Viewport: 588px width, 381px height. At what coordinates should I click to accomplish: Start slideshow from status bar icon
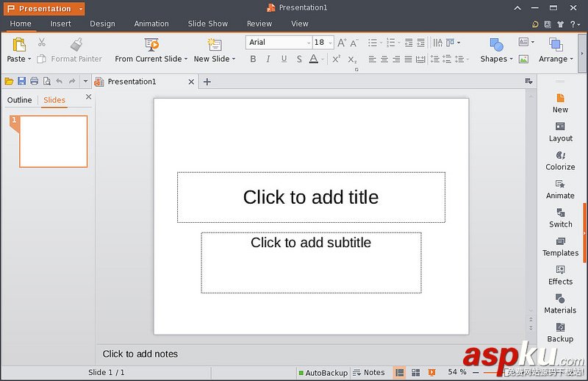click(431, 372)
